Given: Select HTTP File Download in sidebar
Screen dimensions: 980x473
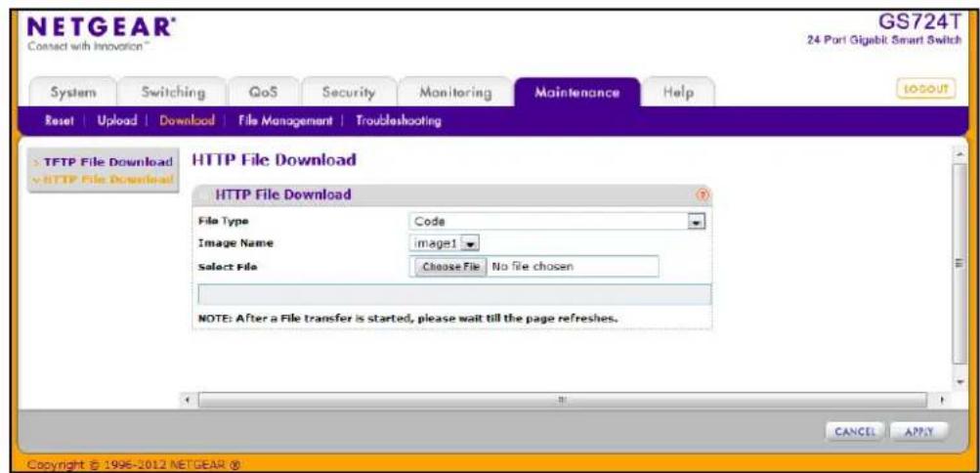Looking at the screenshot, I should [x=104, y=180].
